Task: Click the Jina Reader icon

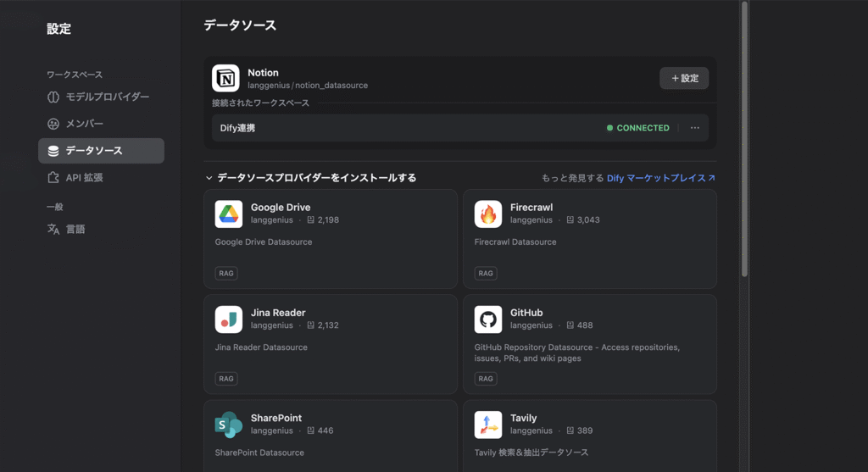Action: click(229, 319)
